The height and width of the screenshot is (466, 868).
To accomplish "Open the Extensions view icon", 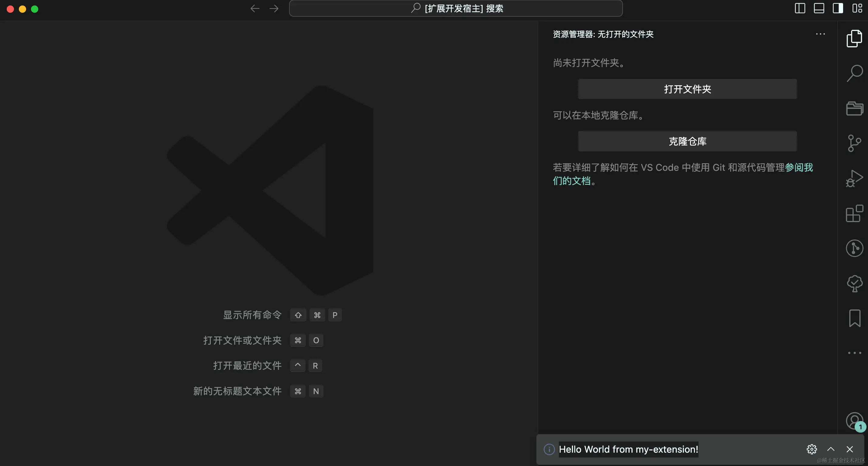I will click(x=854, y=214).
